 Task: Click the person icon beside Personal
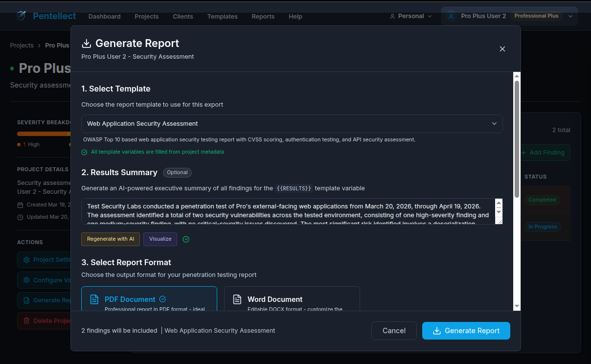[392, 16]
